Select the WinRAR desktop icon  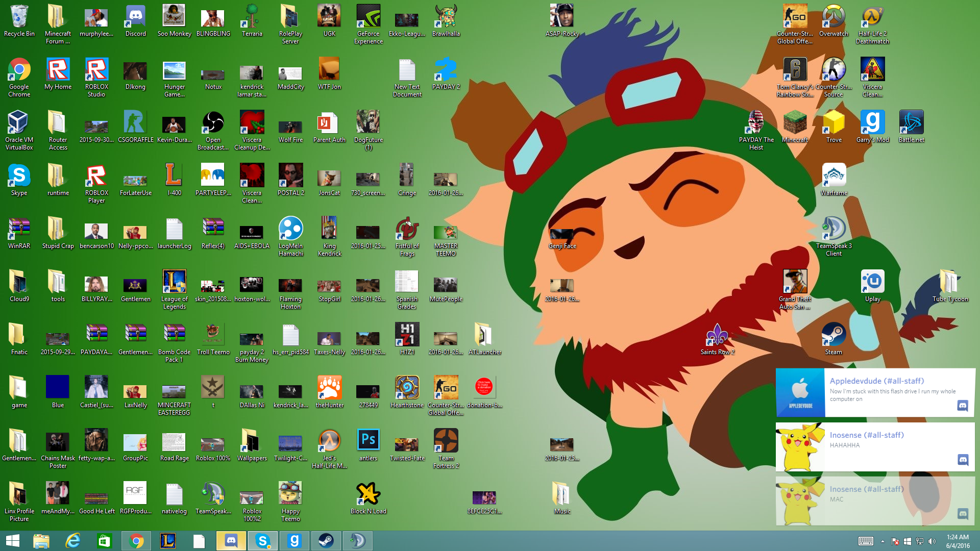point(19,233)
